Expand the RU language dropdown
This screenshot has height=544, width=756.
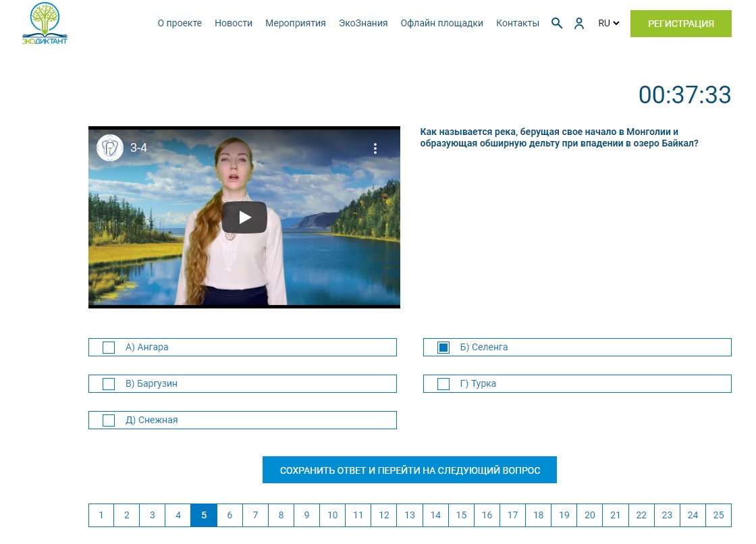pyautogui.click(x=608, y=23)
